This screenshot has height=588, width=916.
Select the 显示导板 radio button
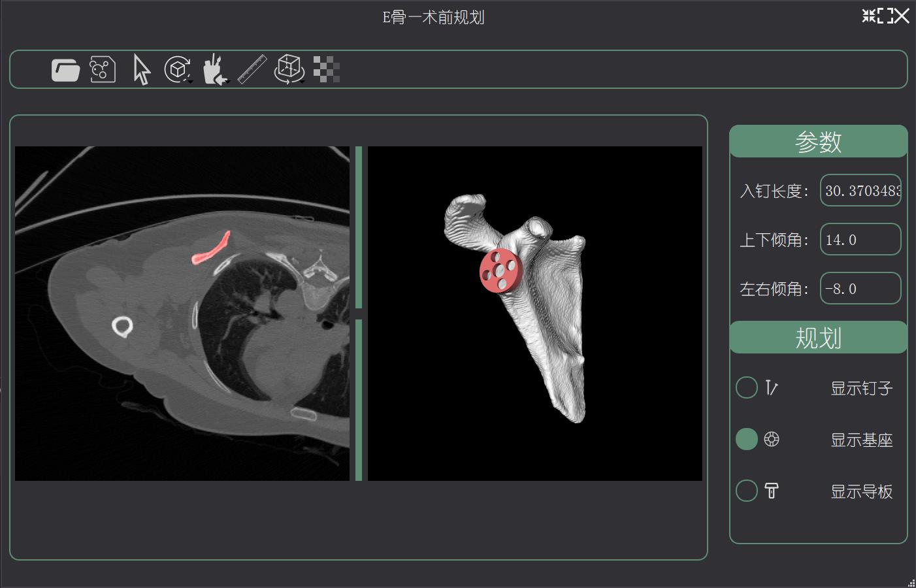[747, 491]
